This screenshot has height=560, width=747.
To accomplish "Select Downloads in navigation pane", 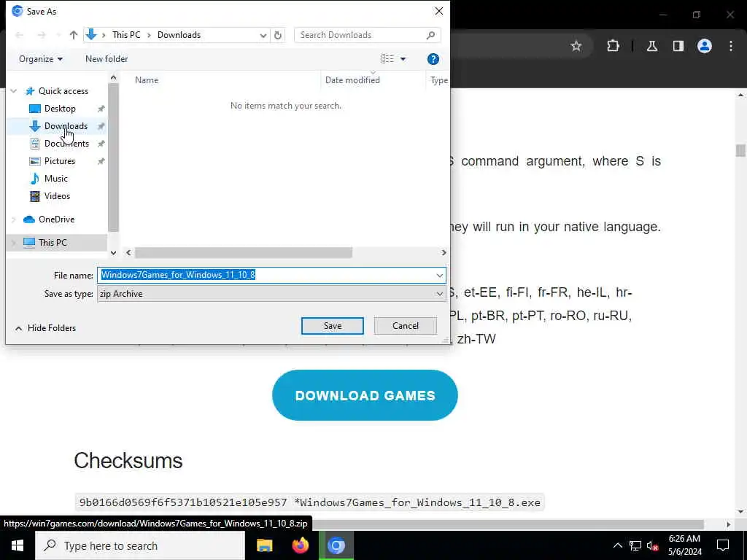I will (65, 126).
